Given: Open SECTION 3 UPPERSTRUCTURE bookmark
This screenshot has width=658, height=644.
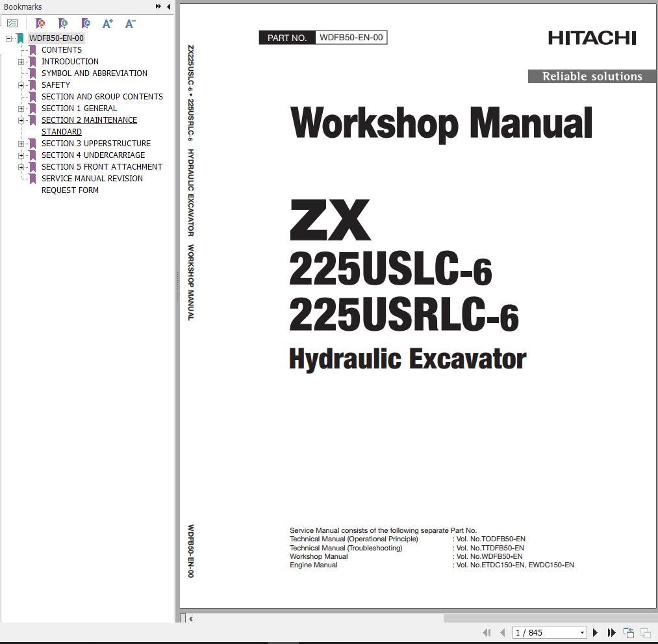Looking at the screenshot, I should [96, 144].
